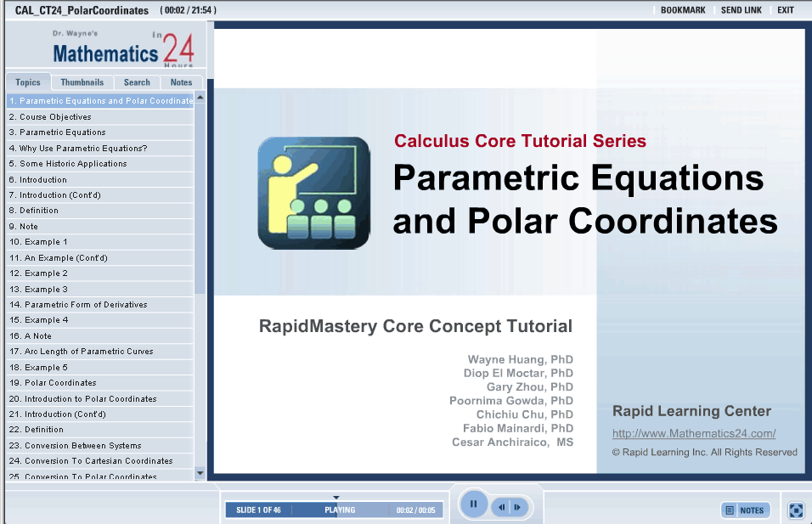Go to topic An Example (Cont'd)
This screenshot has height=524, width=812.
[x=100, y=258]
